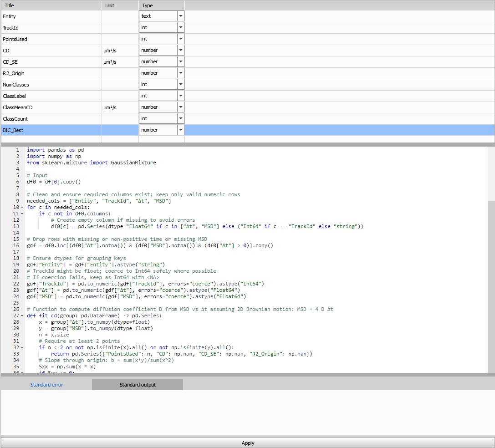Viewport: 495px width, 448px height.
Task: Click code line 19 casting Entity to string
Action: [96, 265]
